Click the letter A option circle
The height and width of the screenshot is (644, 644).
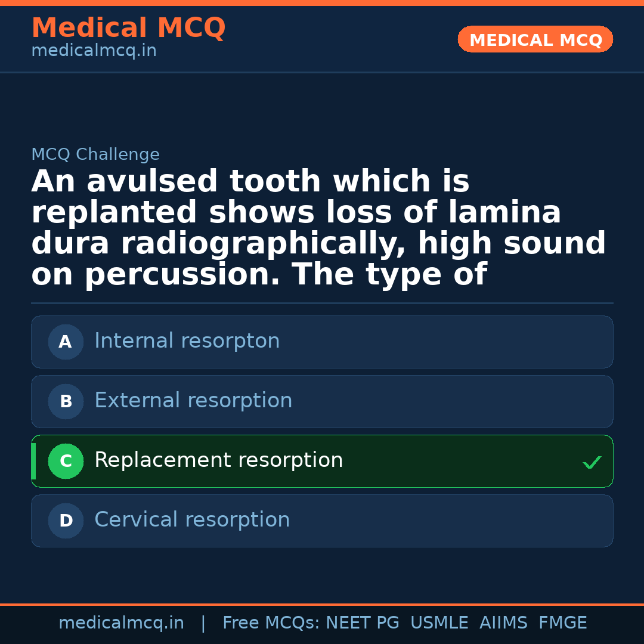click(66, 342)
